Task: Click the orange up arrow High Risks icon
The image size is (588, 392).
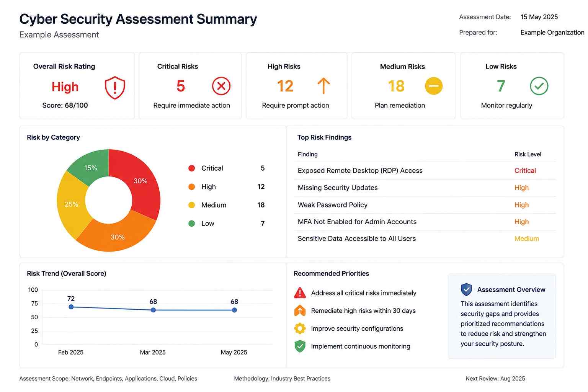Action: coord(323,86)
